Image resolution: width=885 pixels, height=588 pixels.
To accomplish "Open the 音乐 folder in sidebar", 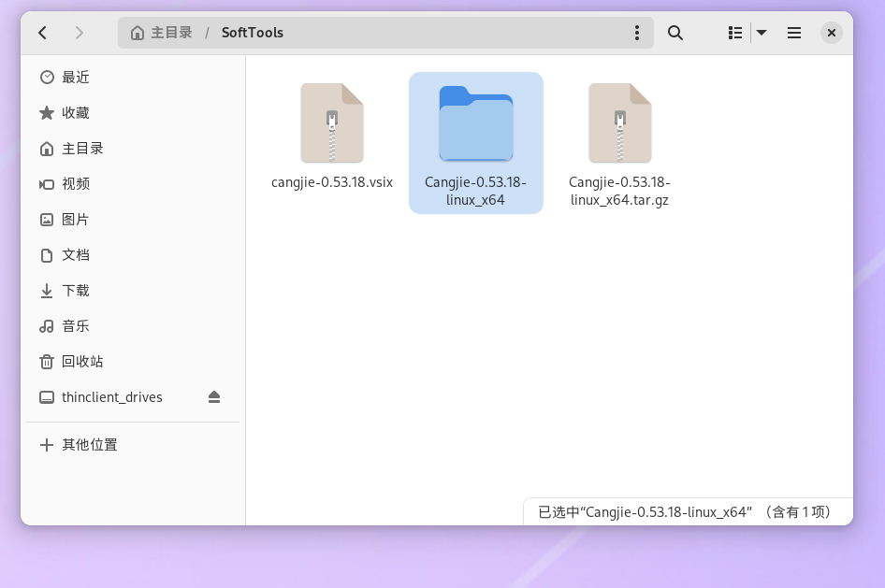I will 133,326.
